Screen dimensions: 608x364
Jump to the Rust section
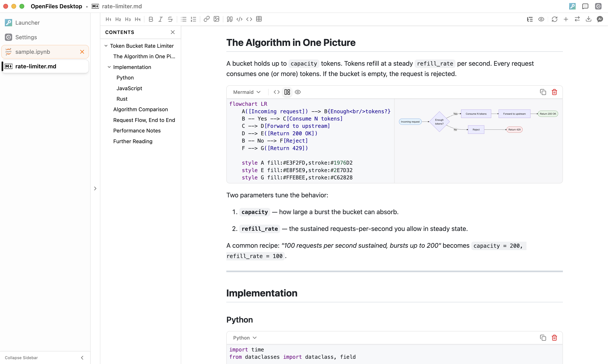[x=122, y=99]
